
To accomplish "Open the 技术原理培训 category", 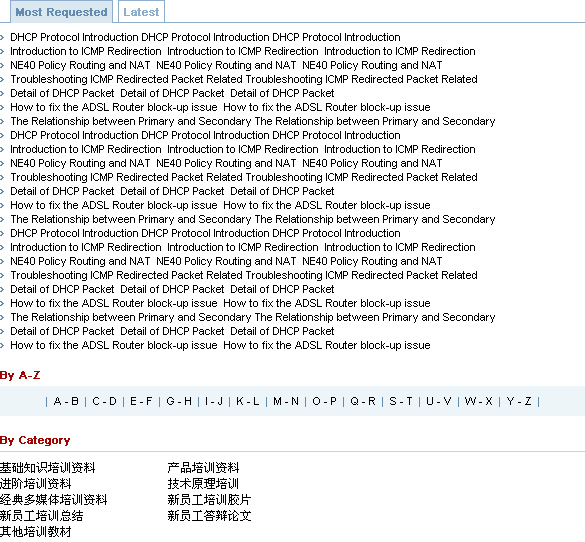I will [203, 483].
